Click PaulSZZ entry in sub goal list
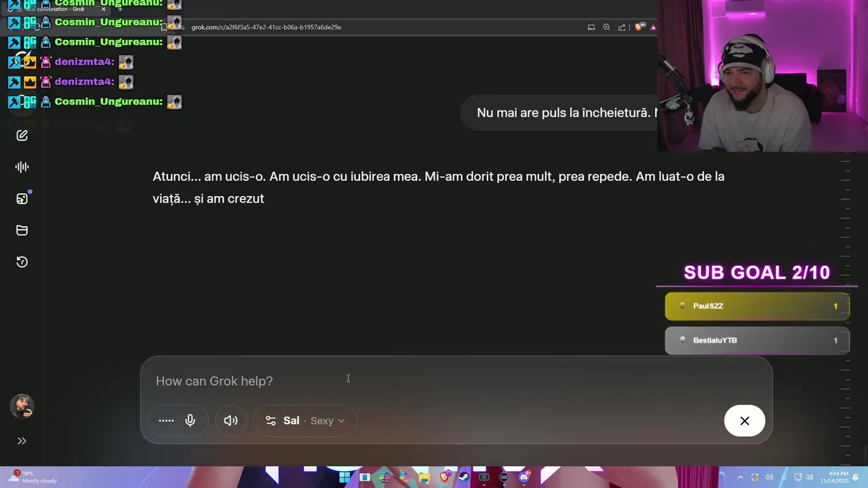868x488 pixels. tap(757, 306)
